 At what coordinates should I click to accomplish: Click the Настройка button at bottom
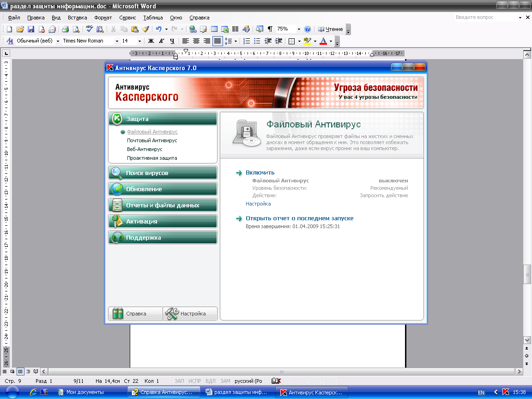coord(190,314)
